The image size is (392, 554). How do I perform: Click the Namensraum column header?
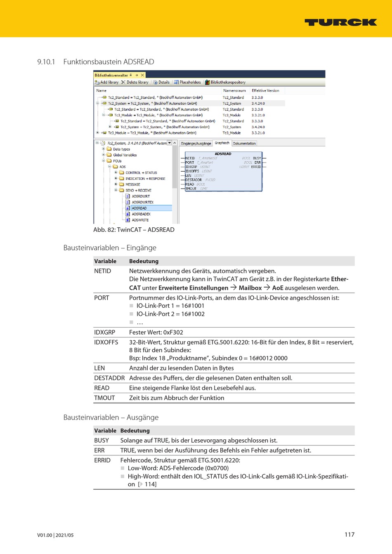coord(234,90)
